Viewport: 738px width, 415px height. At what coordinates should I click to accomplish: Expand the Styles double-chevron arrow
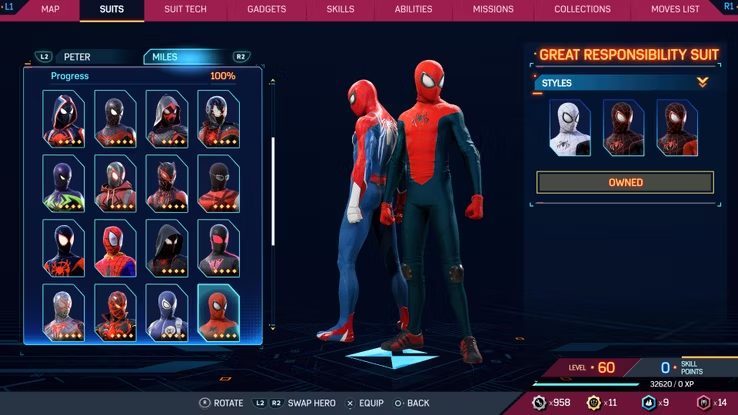pyautogui.click(x=702, y=83)
